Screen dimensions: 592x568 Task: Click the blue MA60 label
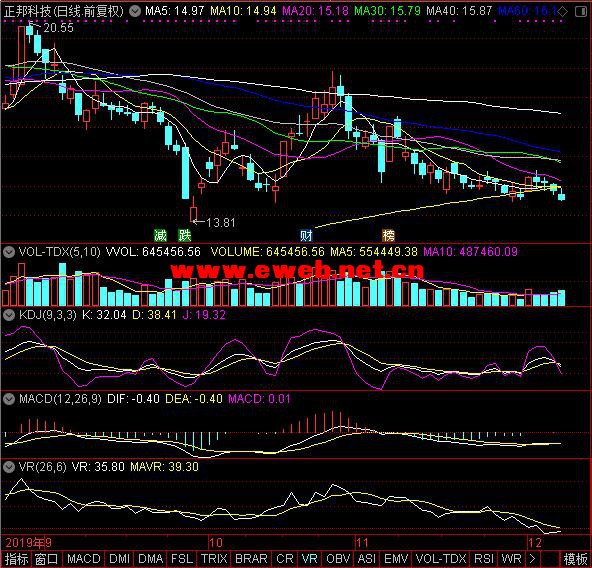coord(527,11)
